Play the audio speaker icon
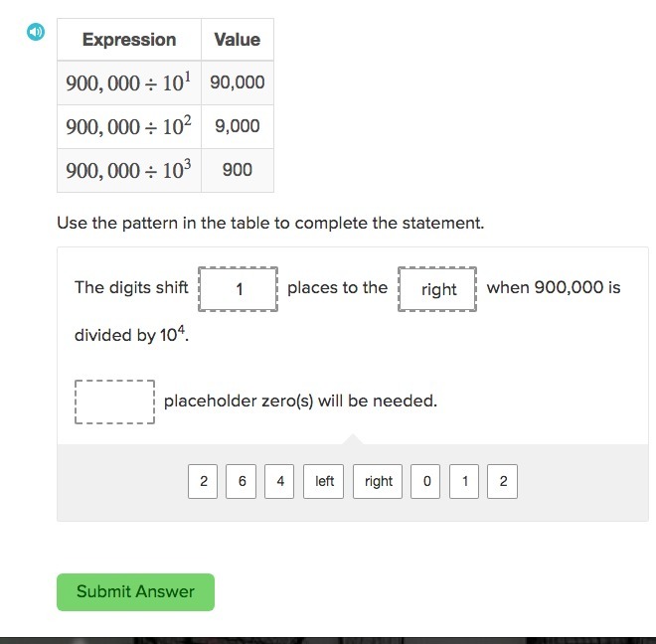The width and height of the screenshot is (656, 644). [x=36, y=32]
